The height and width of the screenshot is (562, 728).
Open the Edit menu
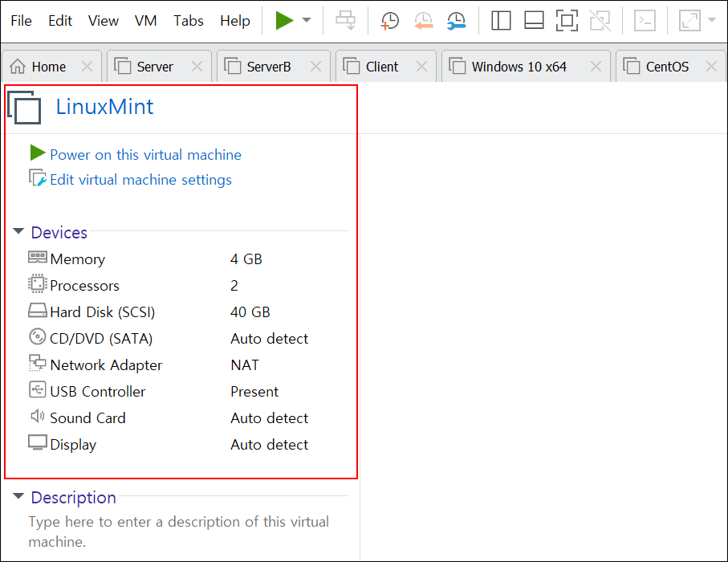(60, 21)
